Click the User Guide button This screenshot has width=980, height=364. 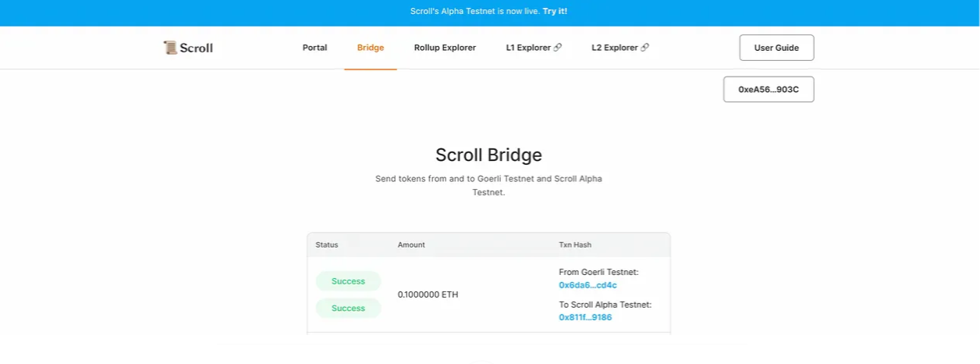tap(776, 48)
